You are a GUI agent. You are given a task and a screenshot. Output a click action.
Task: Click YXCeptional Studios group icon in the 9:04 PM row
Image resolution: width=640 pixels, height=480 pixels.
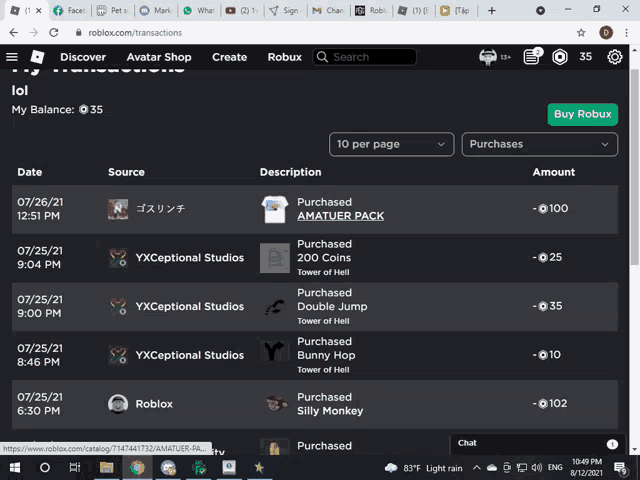point(118,258)
